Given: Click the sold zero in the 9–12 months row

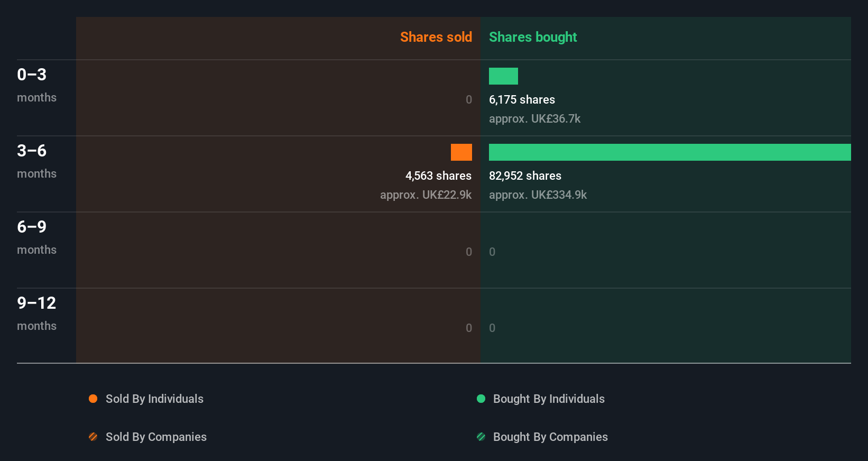Looking at the screenshot, I should tap(469, 328).
